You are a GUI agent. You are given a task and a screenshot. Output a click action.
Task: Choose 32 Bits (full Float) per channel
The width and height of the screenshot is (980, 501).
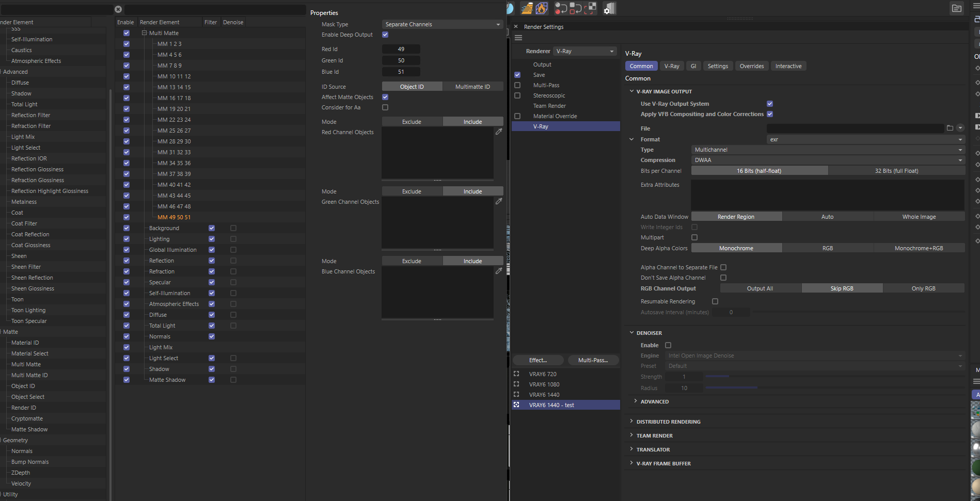[x=896, y=171]
